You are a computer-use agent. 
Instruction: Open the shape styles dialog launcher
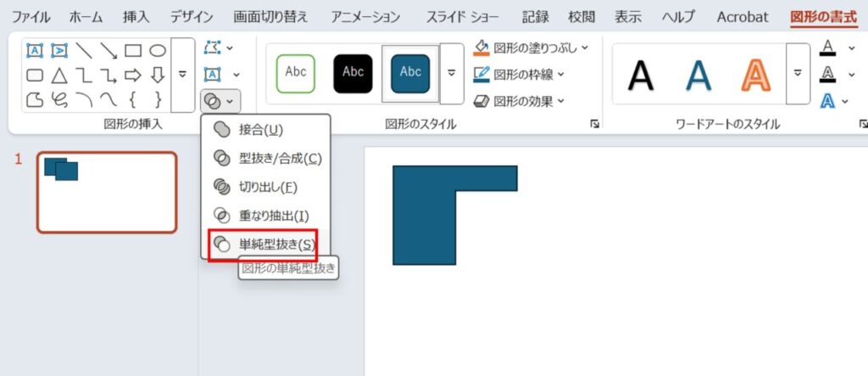point(594,125)
